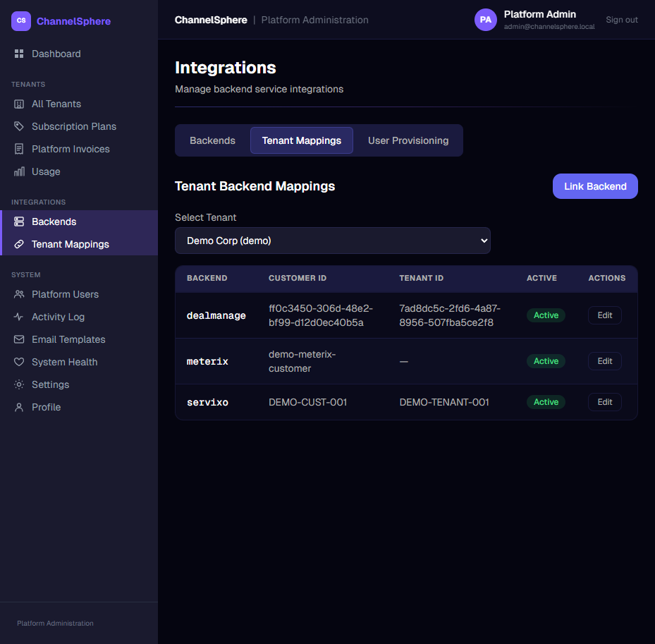The width and height of the screenshot is (655, 644).
Task: Click the ACTIVE column header
Action: pyautogui.click(x=541, y=279)
